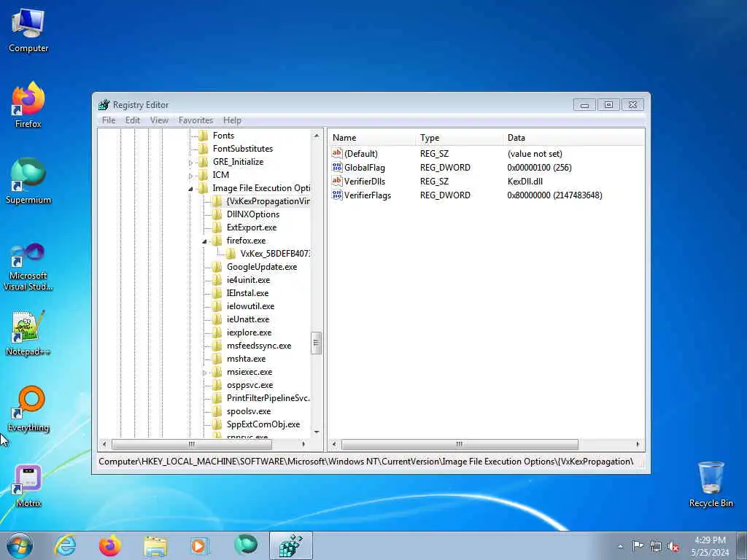Select the ielowutil.exe key
This screenshot has width=747, height=560.
pos(250,306)
